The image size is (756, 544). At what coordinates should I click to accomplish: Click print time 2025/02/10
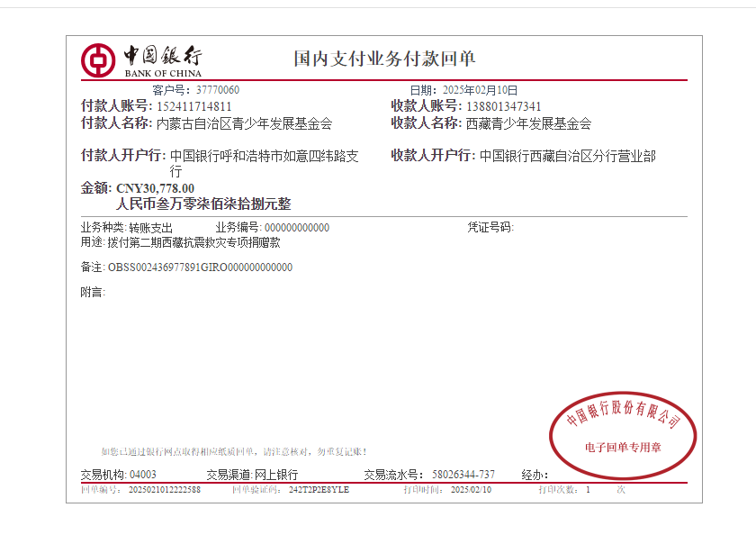[471, 489]
